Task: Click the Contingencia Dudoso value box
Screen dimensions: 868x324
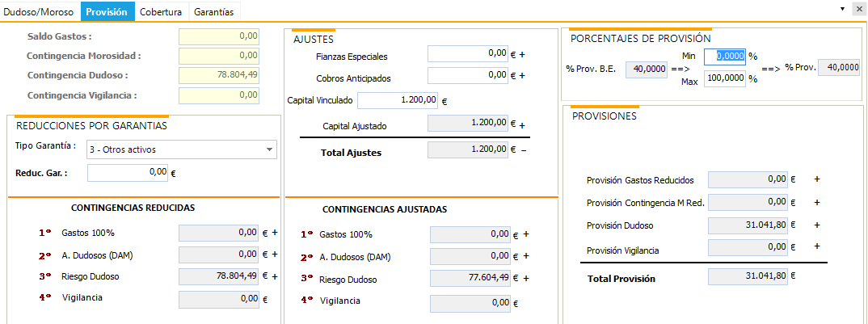Action: pyautogui.click(x=219, y=75)
